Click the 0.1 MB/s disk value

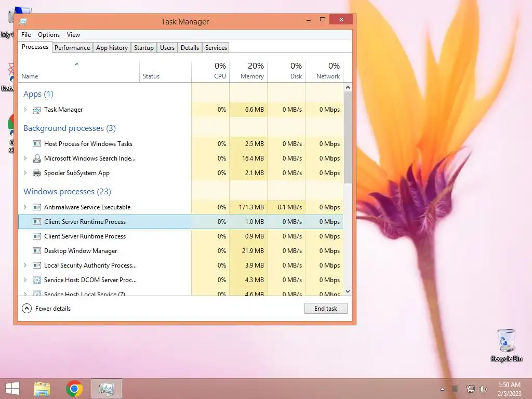click(x=290, y=207)
